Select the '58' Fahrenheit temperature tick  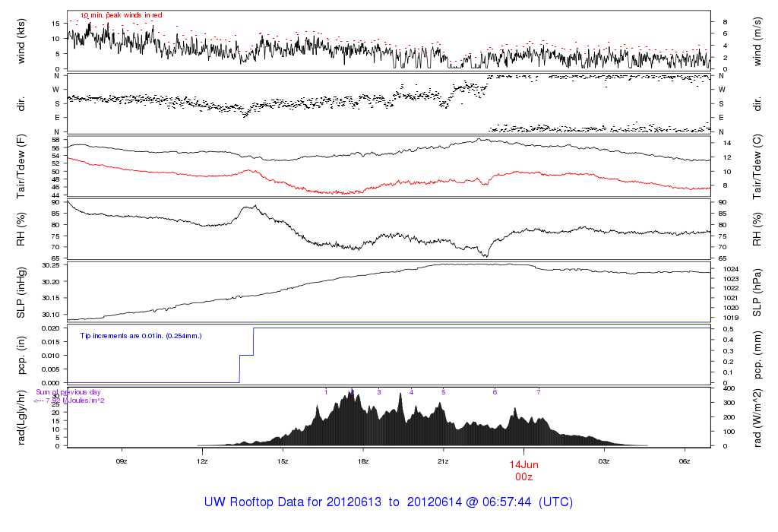click(x=56, y=141)
